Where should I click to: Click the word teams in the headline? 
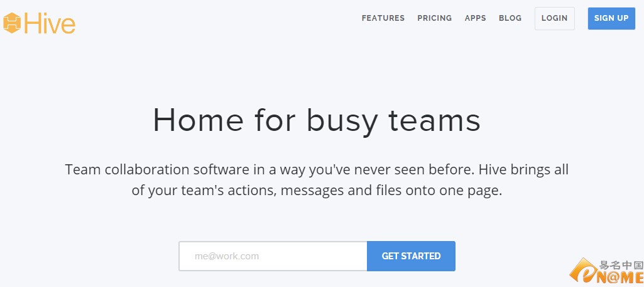click(x=434, y=120)
